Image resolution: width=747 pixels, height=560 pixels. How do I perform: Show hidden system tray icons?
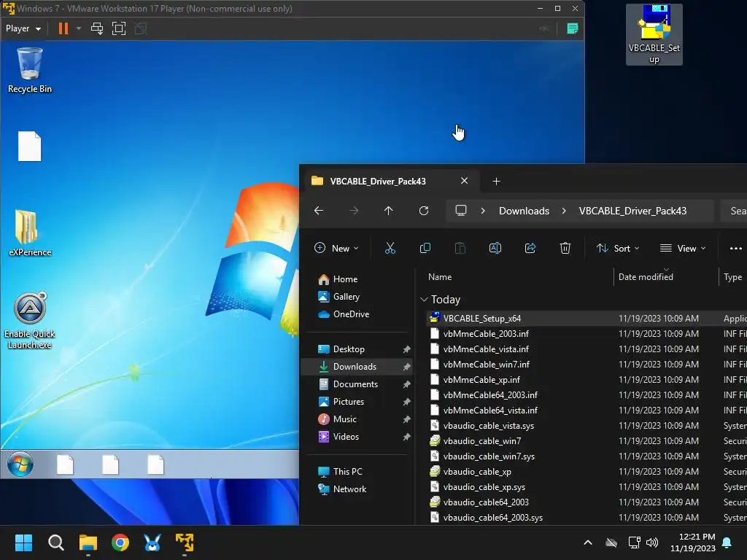click(x=588, y=542)
